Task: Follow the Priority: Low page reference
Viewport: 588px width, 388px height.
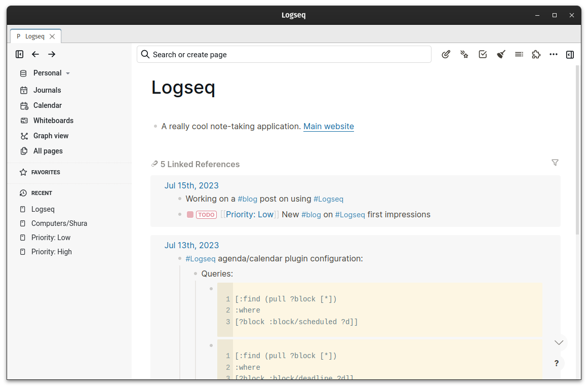Action: pos(249,214)
